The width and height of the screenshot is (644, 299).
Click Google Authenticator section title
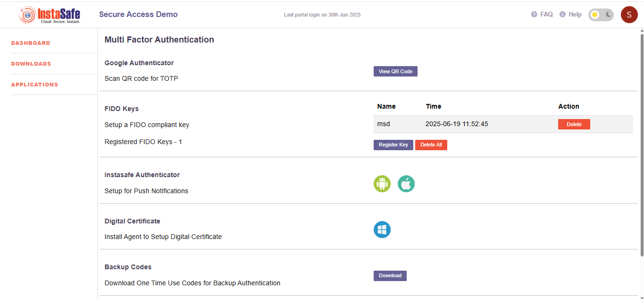click(x=139, y=63)
